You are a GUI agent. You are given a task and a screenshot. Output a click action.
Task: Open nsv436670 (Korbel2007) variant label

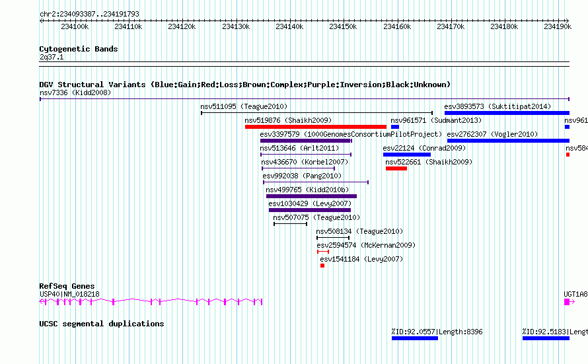[305, 162]
